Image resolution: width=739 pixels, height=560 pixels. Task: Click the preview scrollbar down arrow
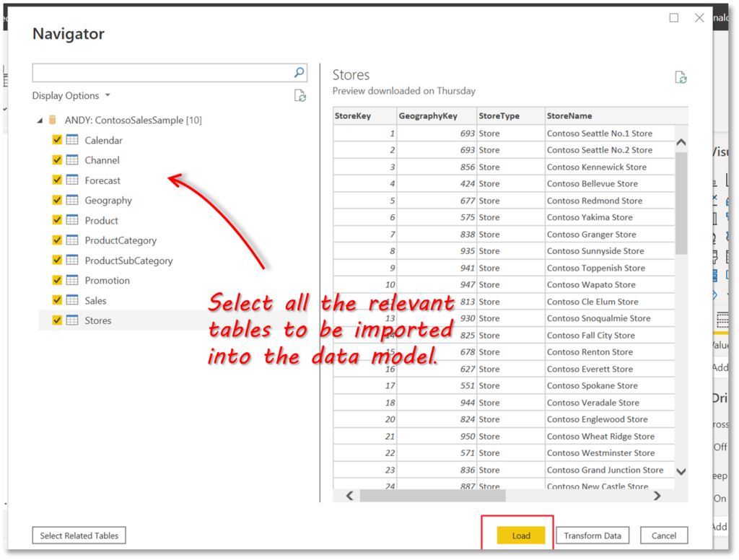point(681,471)
